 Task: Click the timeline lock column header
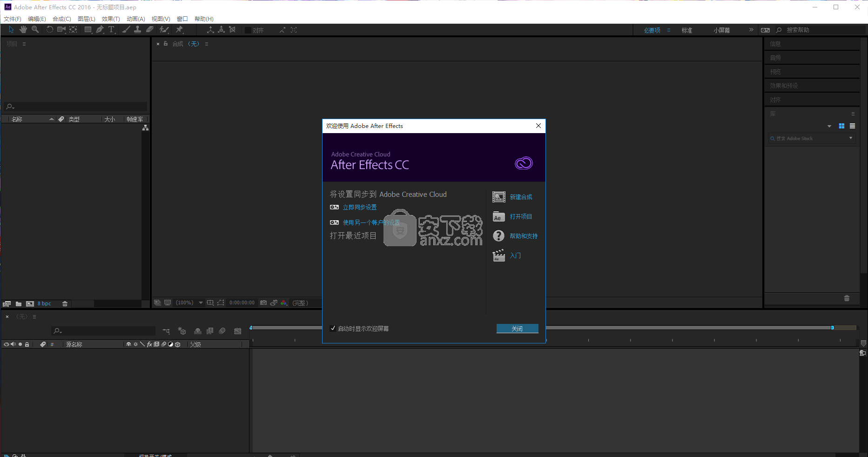(27, 344)
